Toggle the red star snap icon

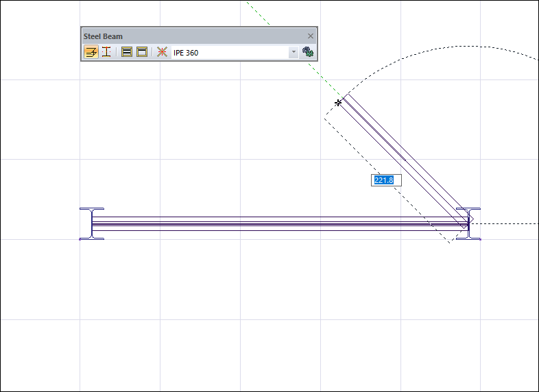tap(162, 52)
